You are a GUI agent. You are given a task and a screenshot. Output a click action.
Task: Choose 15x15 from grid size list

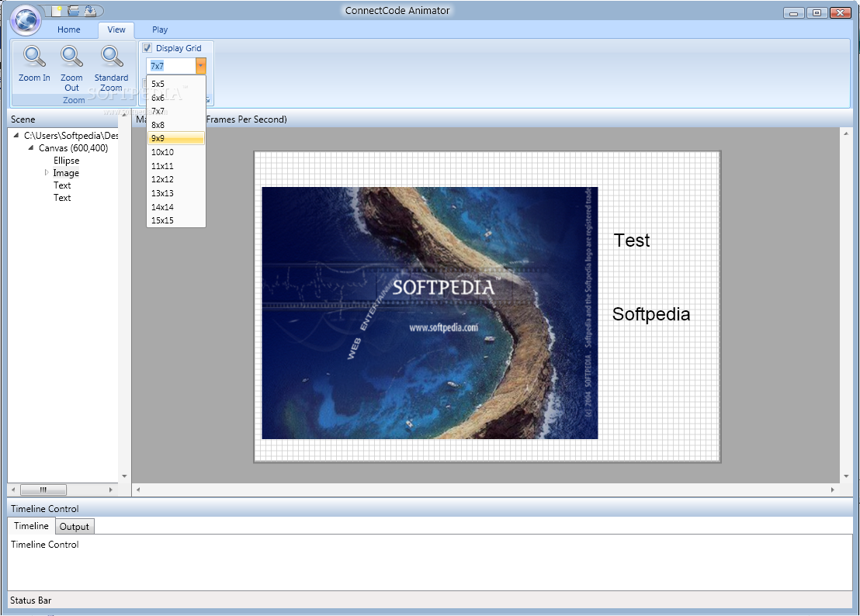[176, 220]
